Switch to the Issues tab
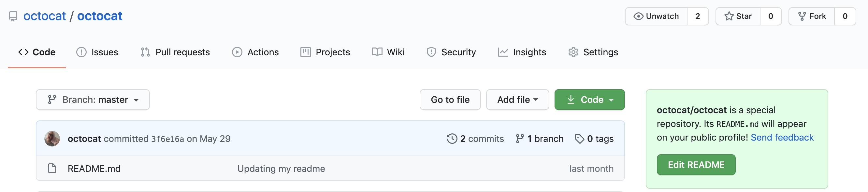This screenshot has width=868, height=192. click(97, 52)
